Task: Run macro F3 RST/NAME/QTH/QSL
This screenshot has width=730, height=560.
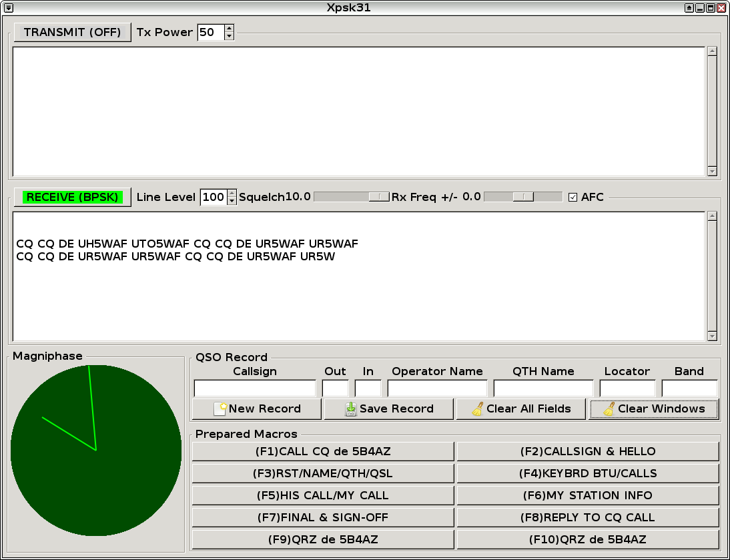Action: coord(323,473)
